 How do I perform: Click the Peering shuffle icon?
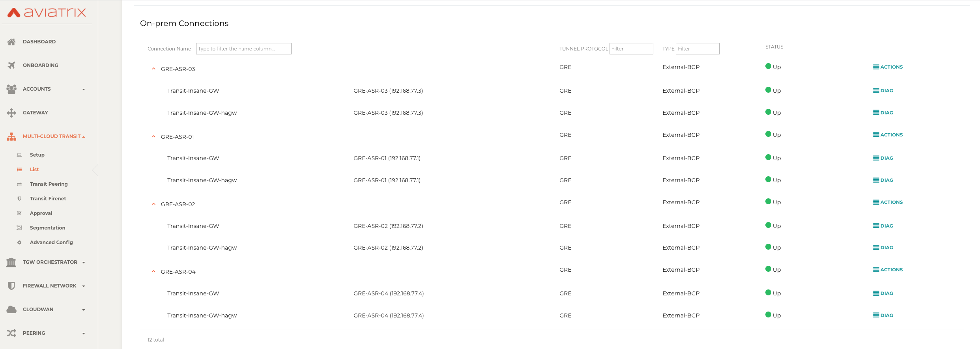11,333
